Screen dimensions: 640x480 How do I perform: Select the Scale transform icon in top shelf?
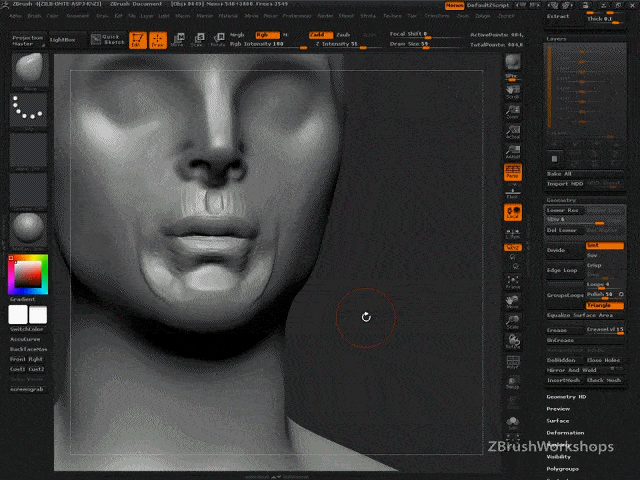click(198, 40)
